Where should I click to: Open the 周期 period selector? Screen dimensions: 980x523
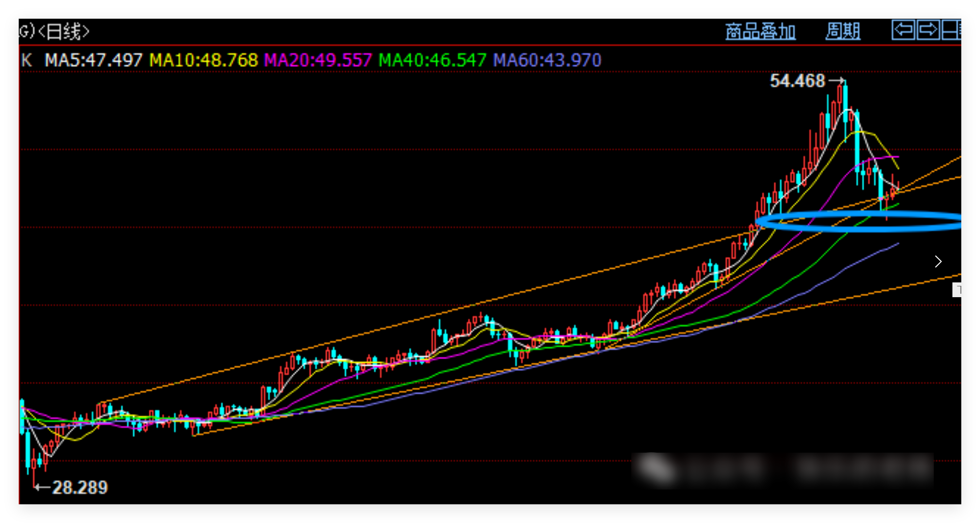[843, 31]
